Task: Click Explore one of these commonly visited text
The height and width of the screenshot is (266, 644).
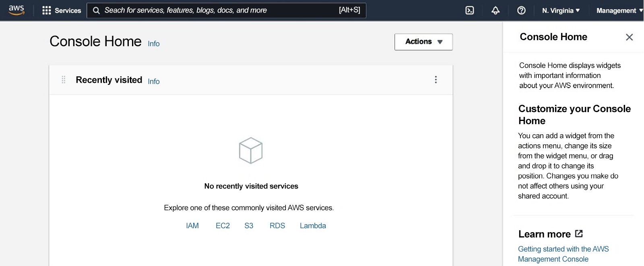Action: click(249, 208)
